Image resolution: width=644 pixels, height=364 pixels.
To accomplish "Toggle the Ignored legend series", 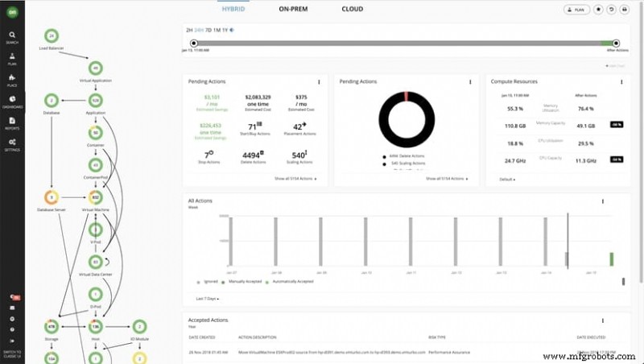I will coord(208,282).
